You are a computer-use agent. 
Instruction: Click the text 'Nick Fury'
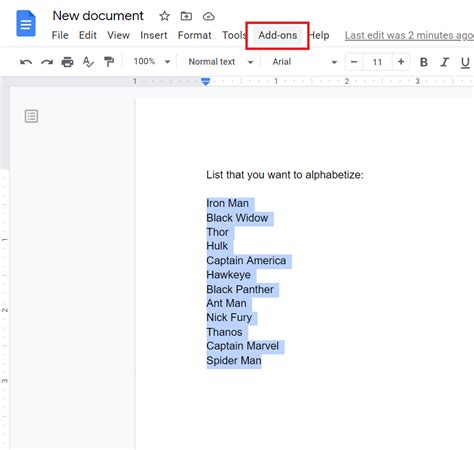coord(229,317)
